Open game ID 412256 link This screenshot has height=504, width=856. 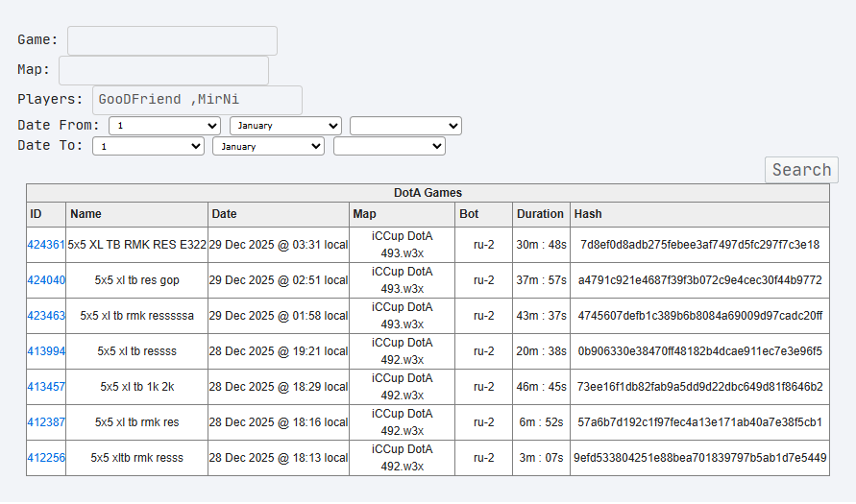pyautogui.click(x=46, y=458)
